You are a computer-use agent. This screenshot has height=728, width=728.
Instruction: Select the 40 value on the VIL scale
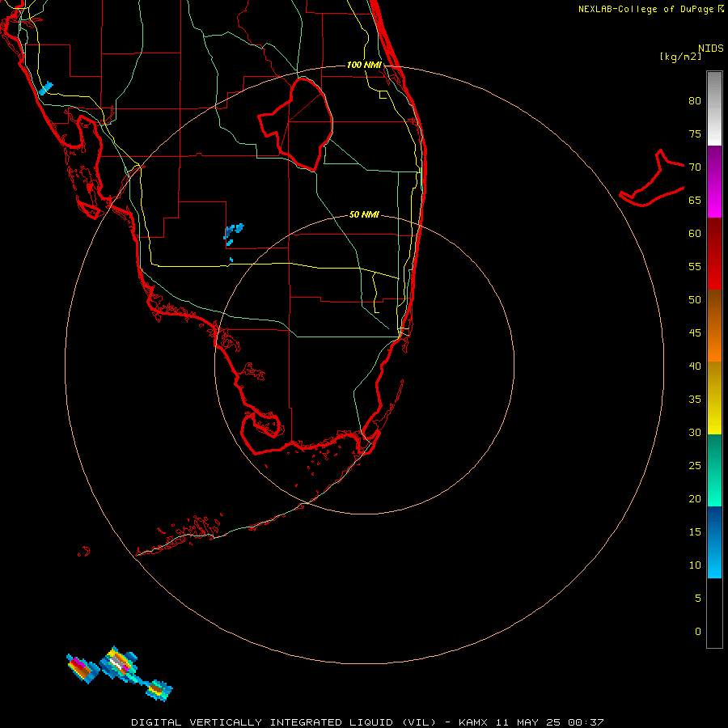tap(695, 366)
